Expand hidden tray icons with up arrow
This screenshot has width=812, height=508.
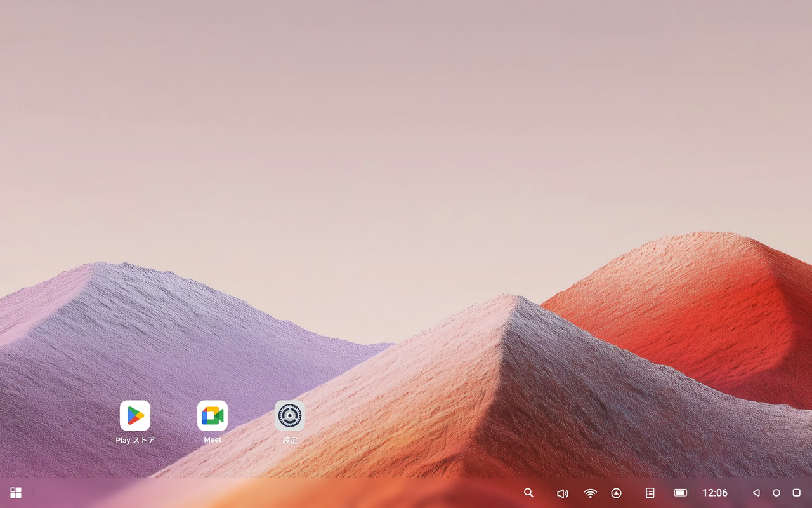(x=616, y=493)
